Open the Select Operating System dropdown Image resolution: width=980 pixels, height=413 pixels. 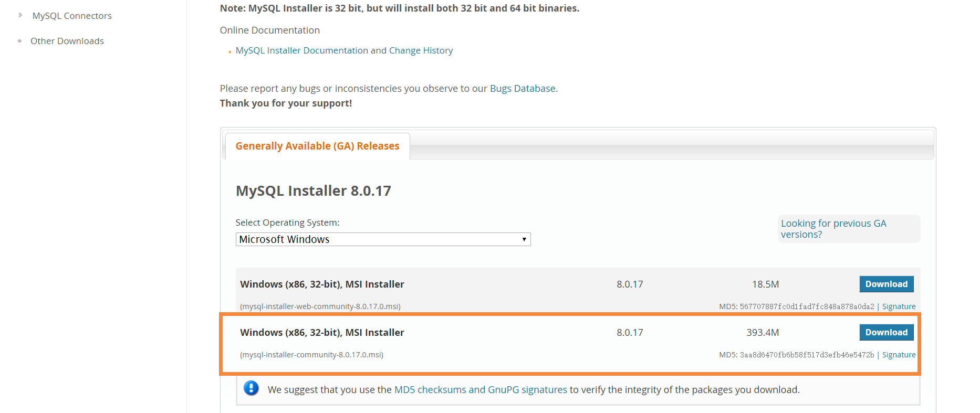383,239
